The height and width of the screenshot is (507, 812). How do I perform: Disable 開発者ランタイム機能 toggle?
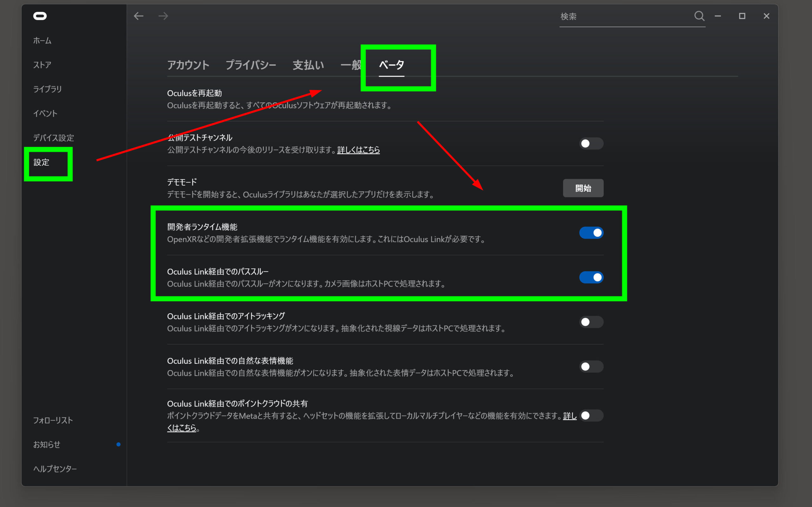pos(591,233)
